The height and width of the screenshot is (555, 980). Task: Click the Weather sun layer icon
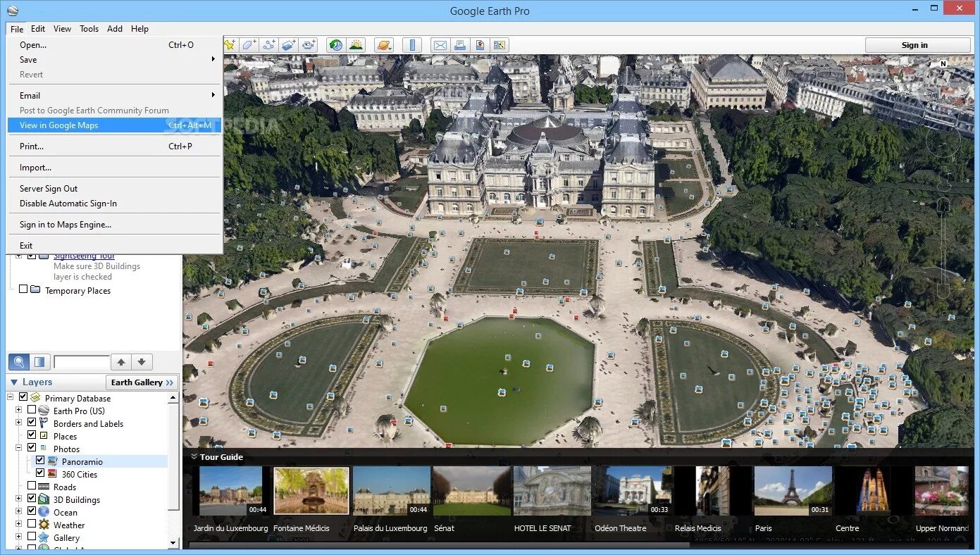(x=44, y=525)
